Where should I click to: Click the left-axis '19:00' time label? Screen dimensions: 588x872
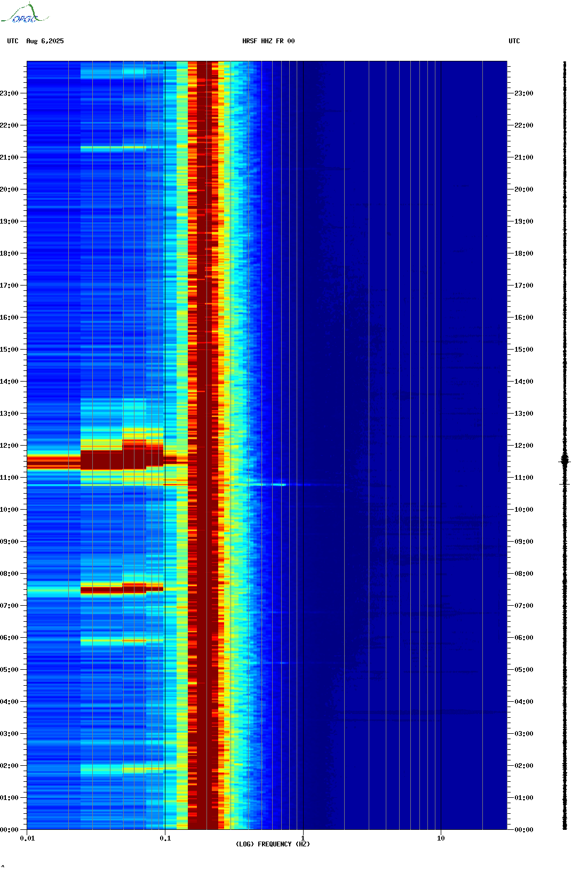[x=9, y=221]
